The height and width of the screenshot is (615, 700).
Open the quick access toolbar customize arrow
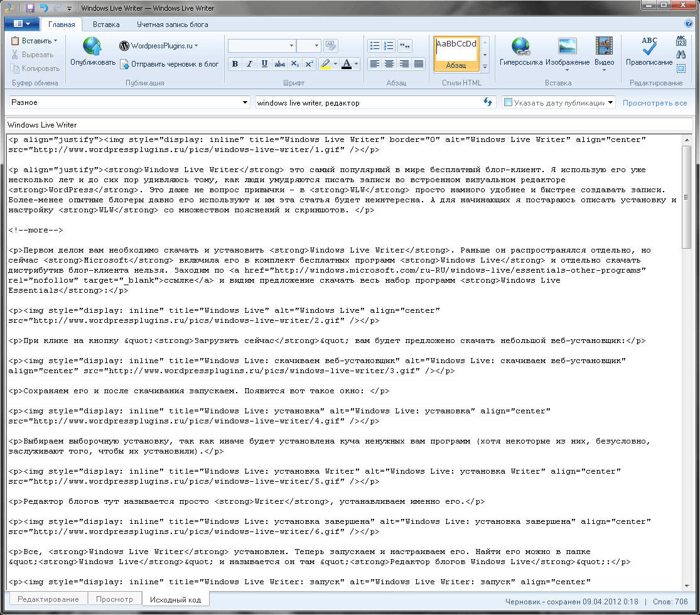point(69,9)
